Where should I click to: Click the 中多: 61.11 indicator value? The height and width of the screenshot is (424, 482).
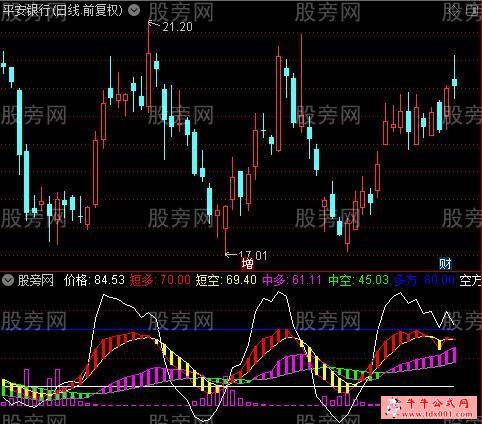point(292,280)
